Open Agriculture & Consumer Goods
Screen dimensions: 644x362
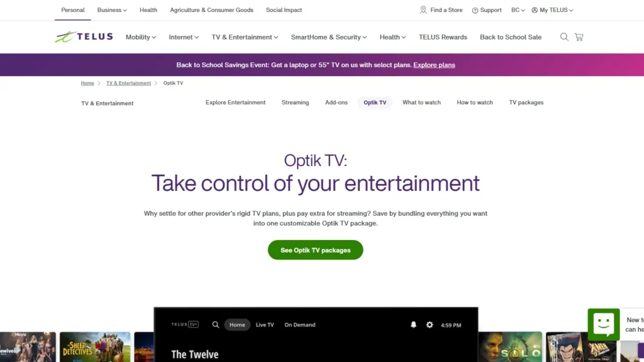pyautogui.click(x=211, y=10)
